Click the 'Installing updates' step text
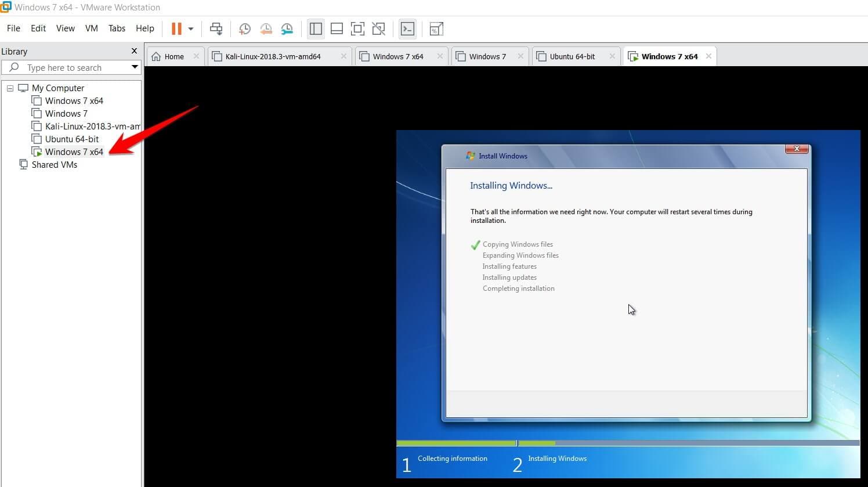This screenshot has width=868, height=487. pos(509,277)
